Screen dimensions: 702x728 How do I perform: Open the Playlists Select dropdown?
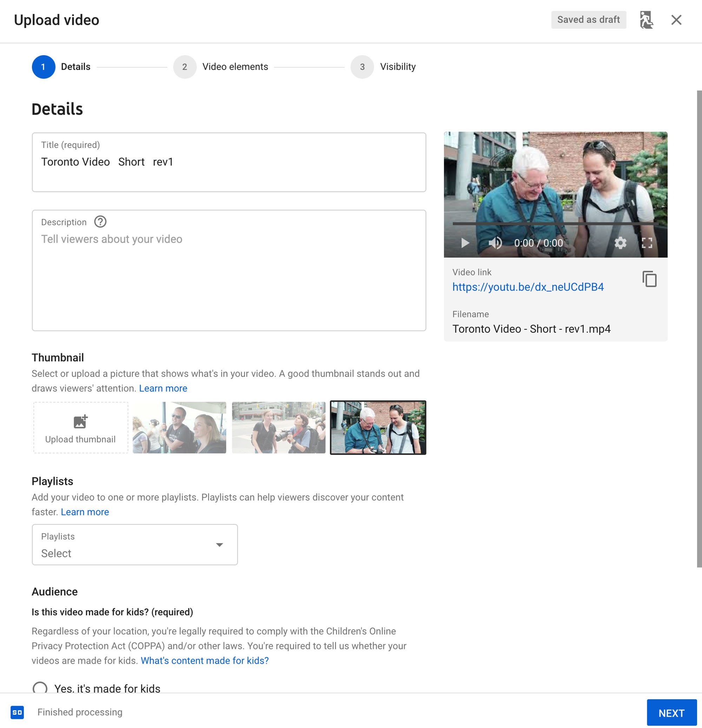click(134, 545)
